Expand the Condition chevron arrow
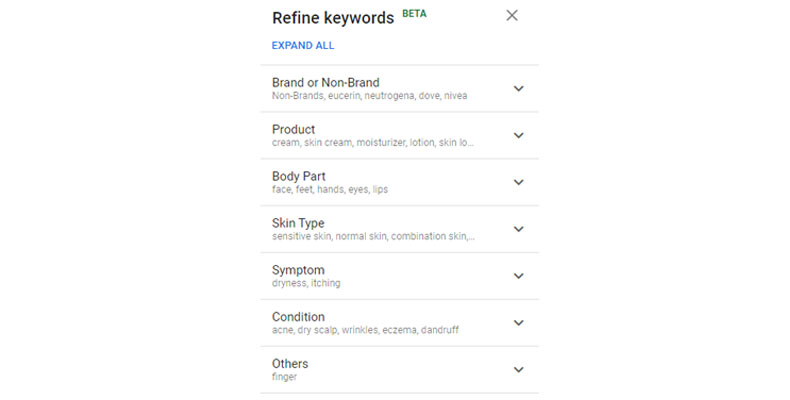Screen dimensions: 790x400 pyautogui.click(x=518, y=323)
